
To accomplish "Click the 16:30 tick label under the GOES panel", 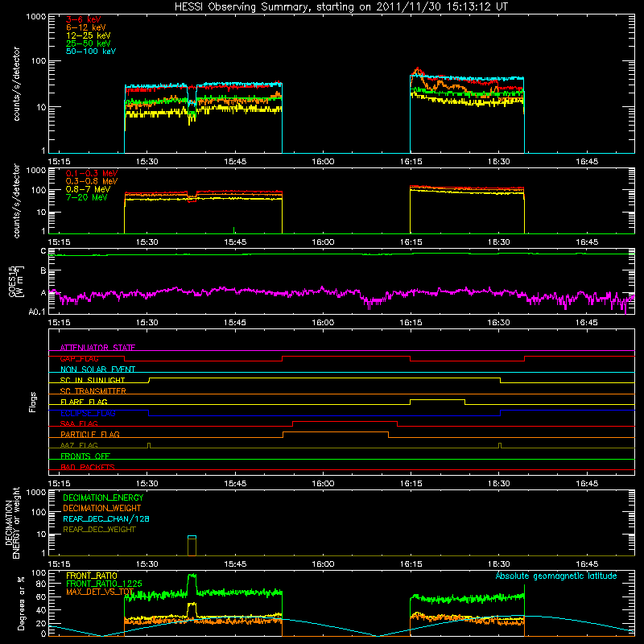I will pos(498,323).
